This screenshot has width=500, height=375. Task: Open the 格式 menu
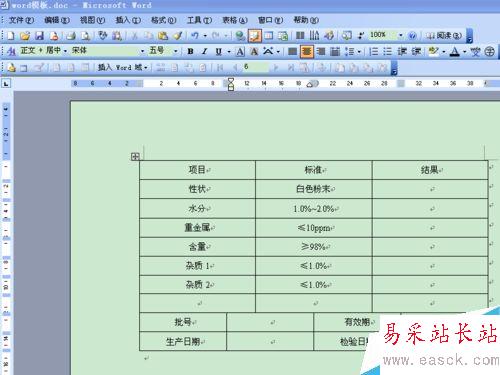pyautogui.click(x=163, y=20)
